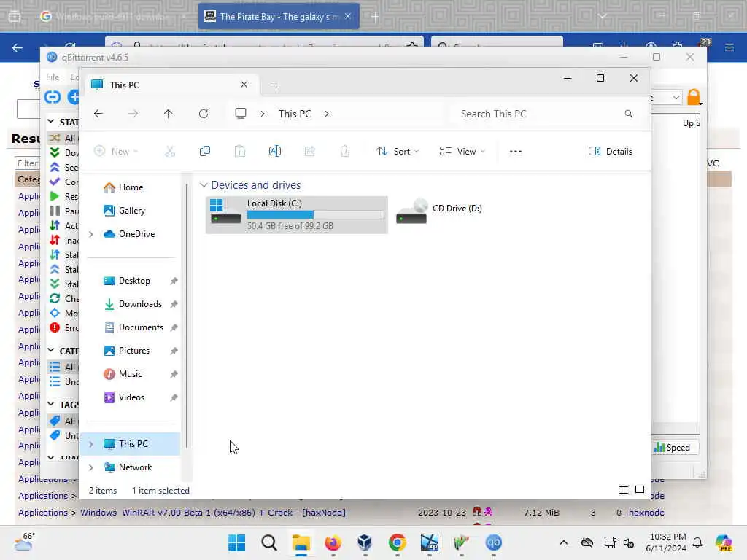Collapse the Devices and drives group
The height and width of the screenshot is (560, 747).
(x=204, y=184)
